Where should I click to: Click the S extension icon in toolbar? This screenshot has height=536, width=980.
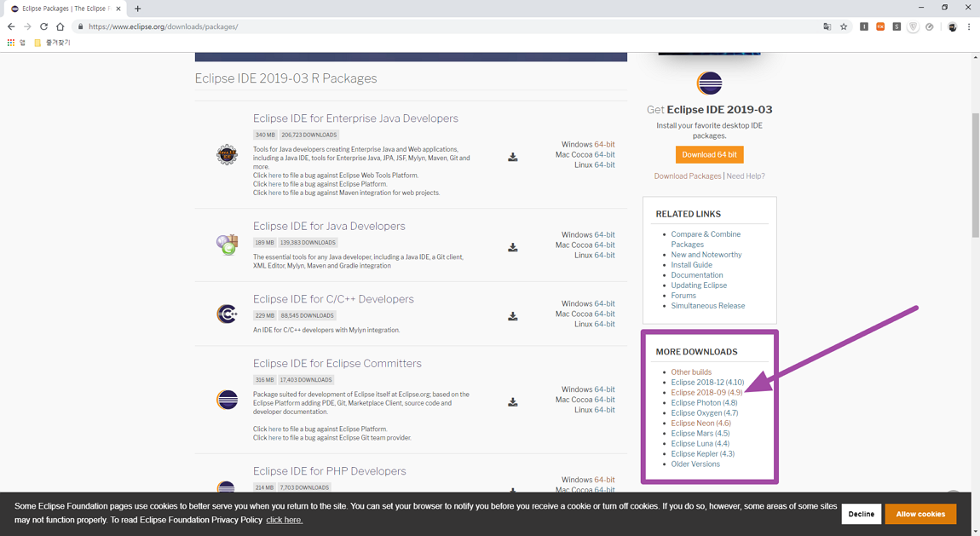click(x=896, y=27)
